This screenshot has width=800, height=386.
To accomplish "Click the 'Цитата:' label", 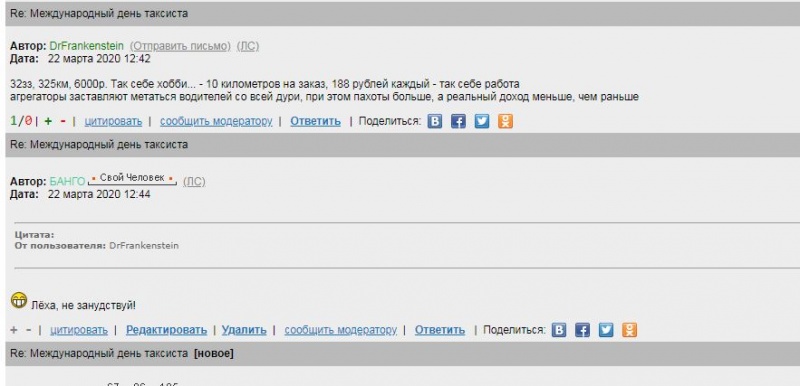I will pos(34,235).
